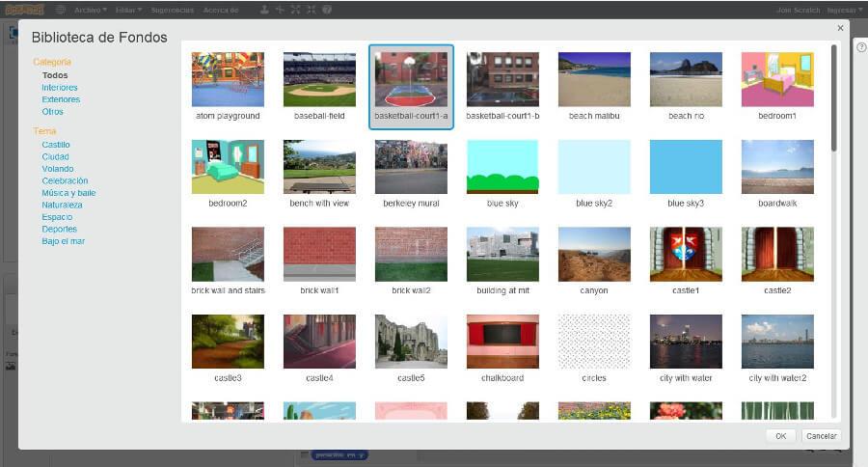Select the building at mit backdrop
The image size is (868, 467).
pyautogui.click(x=502, y=255)
